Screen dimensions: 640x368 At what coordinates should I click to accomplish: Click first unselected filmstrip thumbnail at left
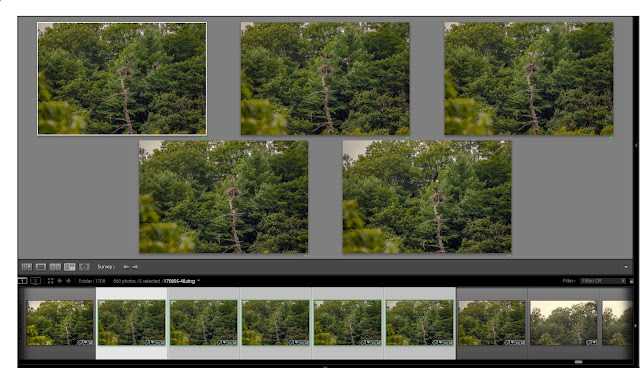click(60, 323)
